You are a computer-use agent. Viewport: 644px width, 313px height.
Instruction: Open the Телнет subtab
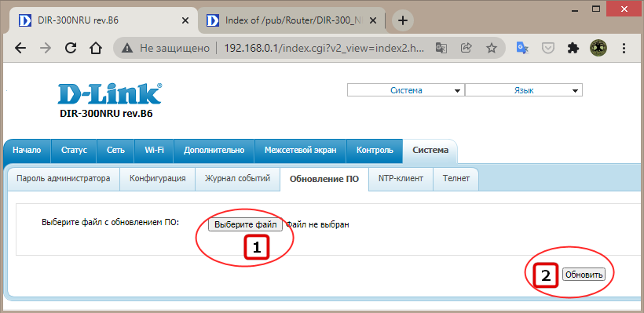[x=456, y=179]
